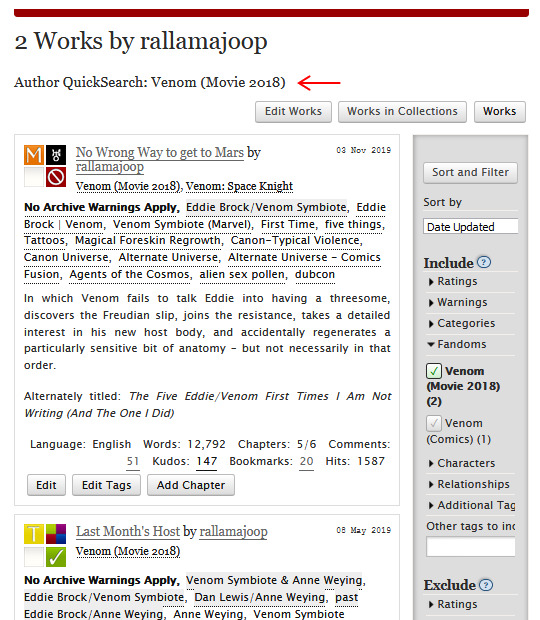Viewport: 540px width, 620px height.
Task: Click the Tattoos tag
Action: click(x=44, y=240)
